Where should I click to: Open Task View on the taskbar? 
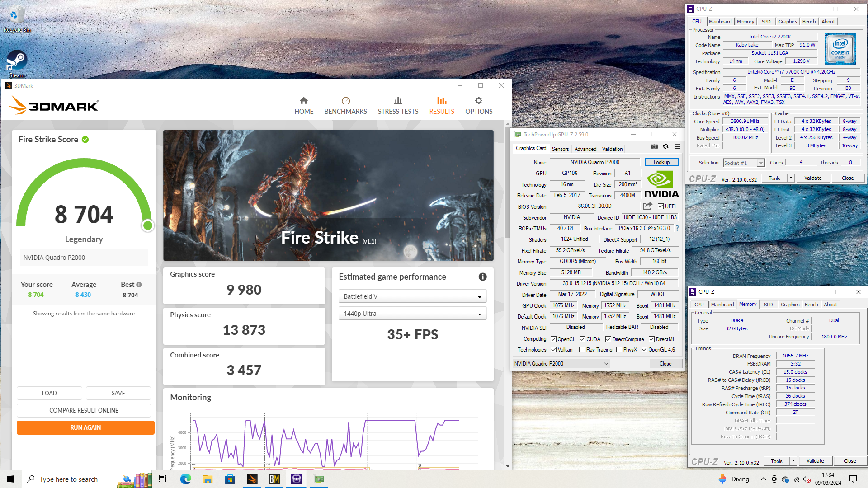pyautogui.click(x=163, y=479)
